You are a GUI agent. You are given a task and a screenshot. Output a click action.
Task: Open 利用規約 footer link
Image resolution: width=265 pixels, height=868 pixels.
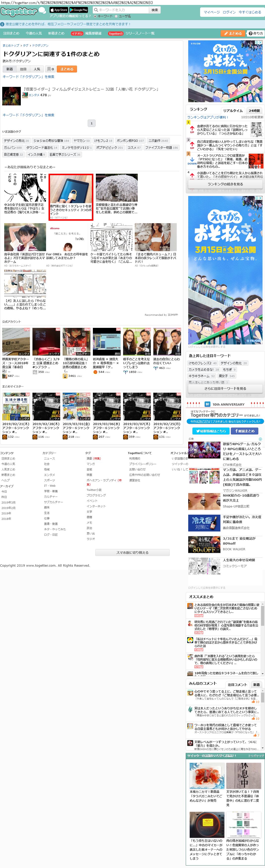pos(134,458)
